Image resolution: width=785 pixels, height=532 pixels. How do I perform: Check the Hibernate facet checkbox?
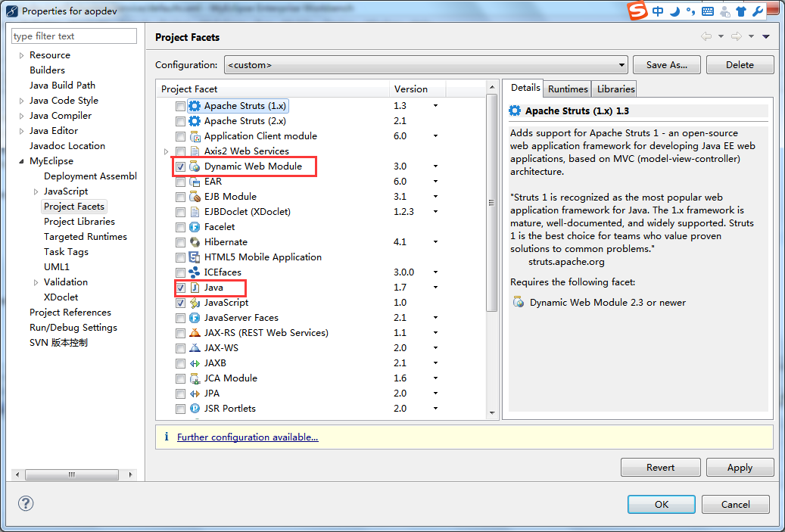tap(180, 242)
